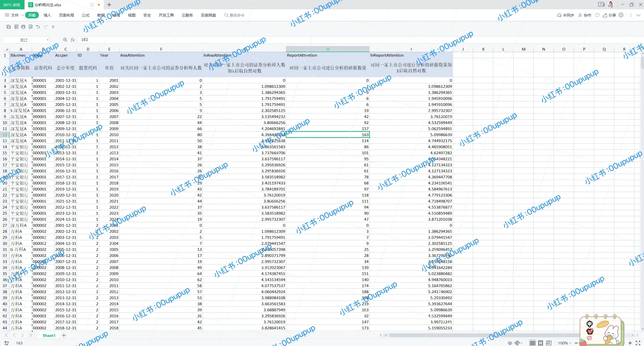The width and height of the screenshot is (644, 346).
Task: Open the 插入 ribbon tab
Action: 47,15
